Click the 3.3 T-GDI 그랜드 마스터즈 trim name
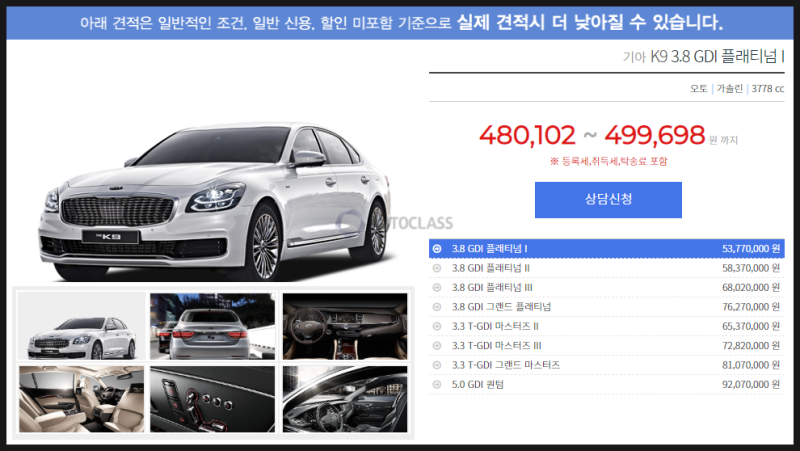The height and width of the screenshot is (451, 800). [x=506, y=365]
